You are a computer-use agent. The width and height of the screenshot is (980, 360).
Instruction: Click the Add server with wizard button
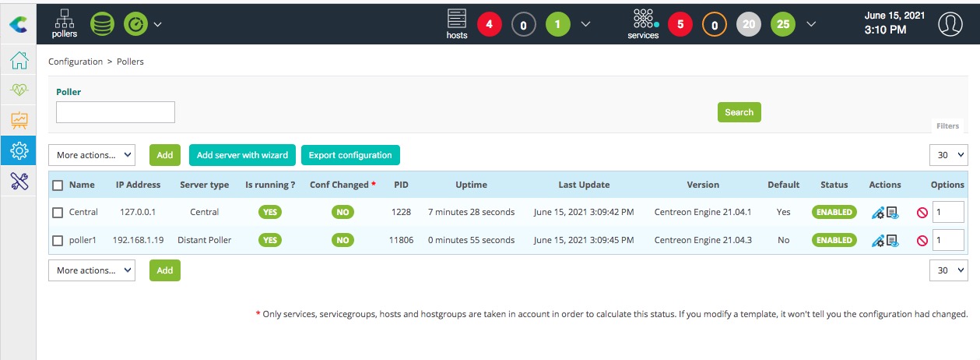click(x=242, y=155)
